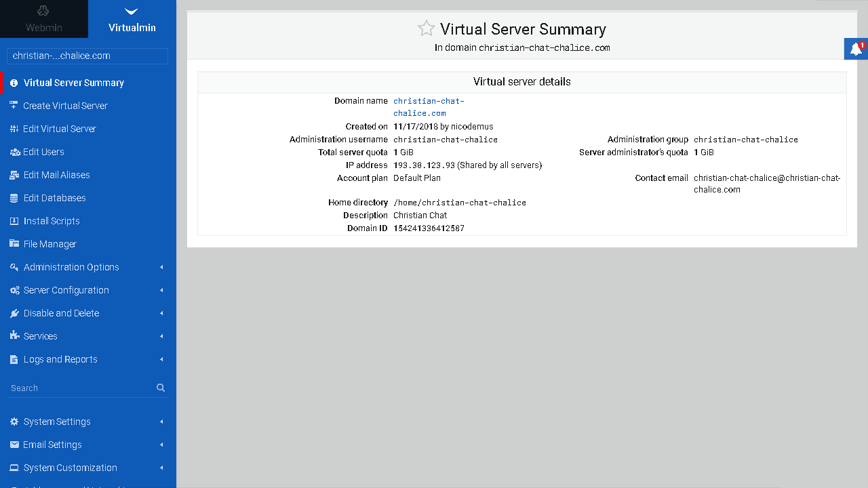
Task: Switch to the Webmin tab
Action: click(x=44, y=19)
